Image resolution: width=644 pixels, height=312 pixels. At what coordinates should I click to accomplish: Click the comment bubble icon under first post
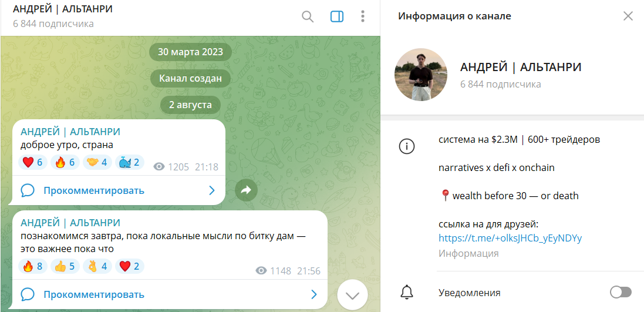point(27,190)
